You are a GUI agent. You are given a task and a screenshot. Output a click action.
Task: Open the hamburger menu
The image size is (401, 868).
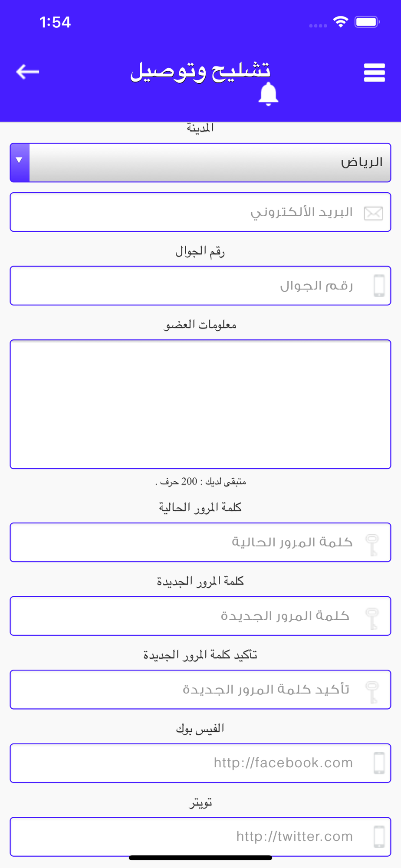(x=375, y=72)
